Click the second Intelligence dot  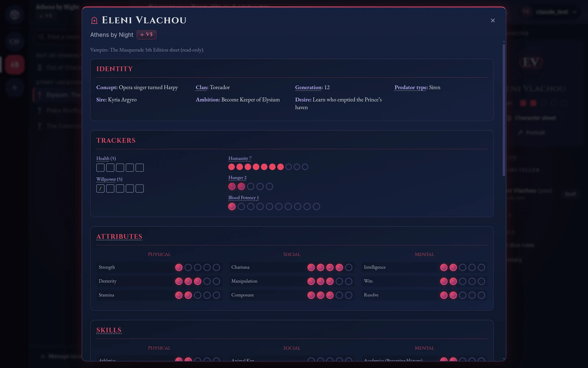(x=453, y=267)
